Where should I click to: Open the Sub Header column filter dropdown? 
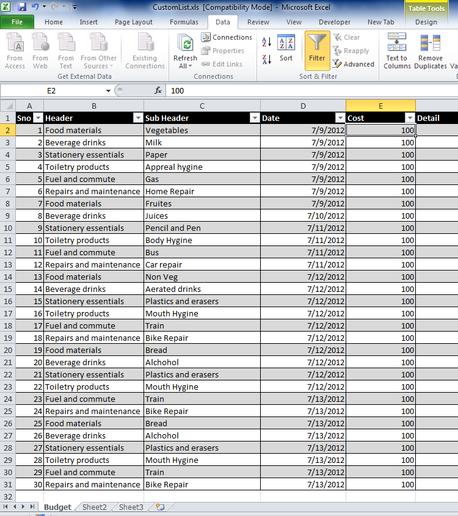(255, 118)
